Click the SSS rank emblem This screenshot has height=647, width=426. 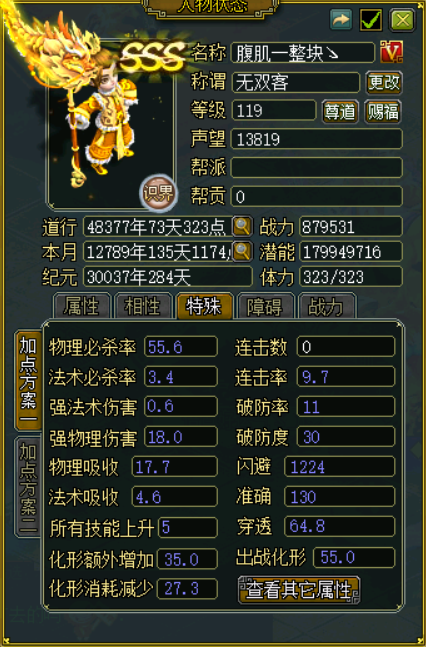(x=153, y=56)
